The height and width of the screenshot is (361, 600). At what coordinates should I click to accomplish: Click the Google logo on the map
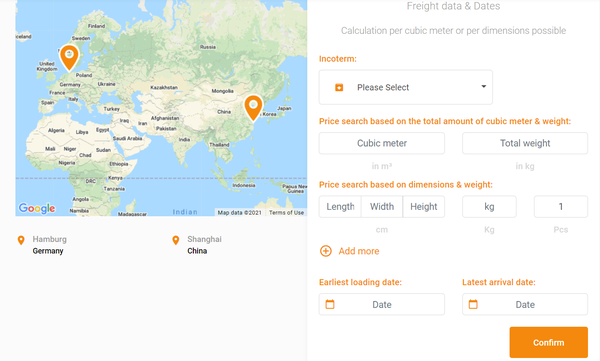tap(37, 208)
